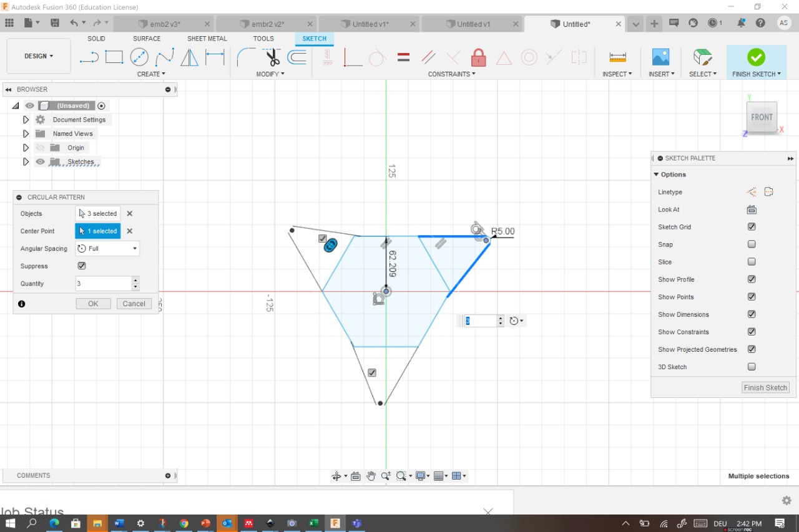The image size is (799, 532).
Task: Open the Look At tool in Sketch Palette
Action: [x=752, y=210]
